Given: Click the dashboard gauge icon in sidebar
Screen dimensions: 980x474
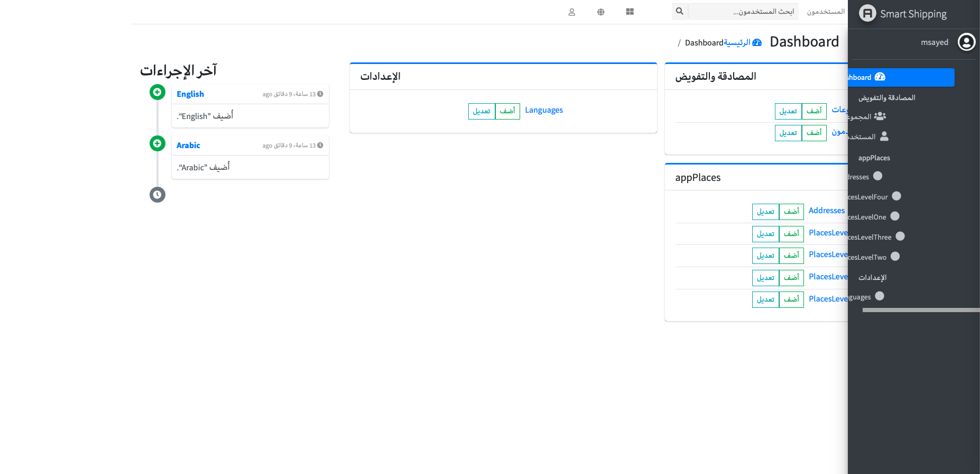Looking at the screenshot, I should coord(880,77).
